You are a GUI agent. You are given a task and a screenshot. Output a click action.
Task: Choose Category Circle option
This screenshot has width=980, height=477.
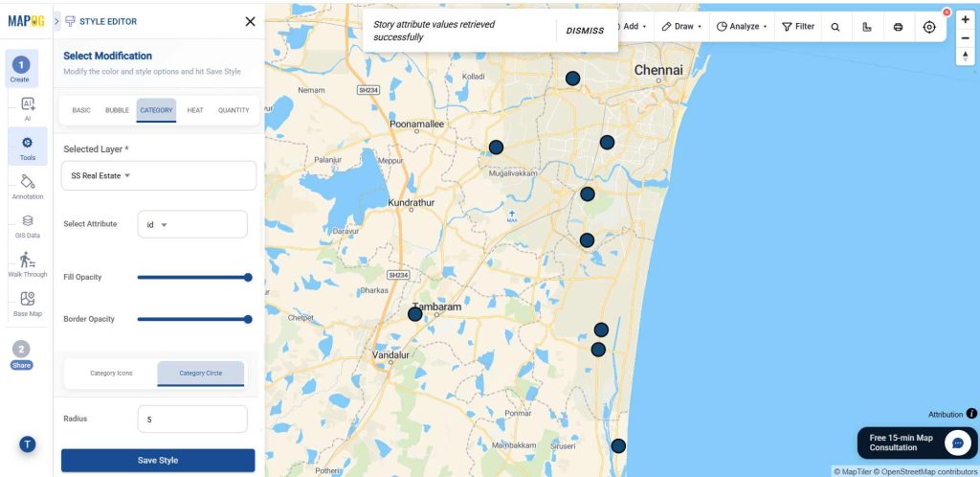[x=201, y=374]
